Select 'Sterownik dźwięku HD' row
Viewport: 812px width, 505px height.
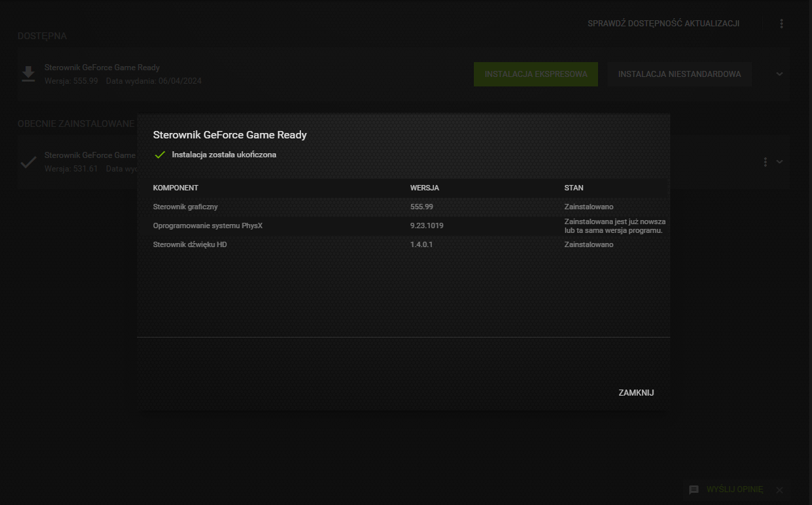coord(403,244)
